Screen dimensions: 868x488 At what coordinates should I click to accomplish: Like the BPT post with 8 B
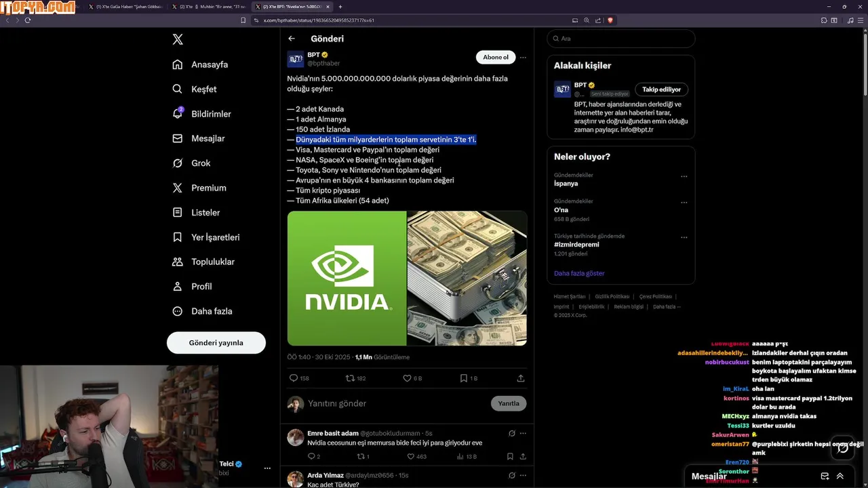click(412, 378)
